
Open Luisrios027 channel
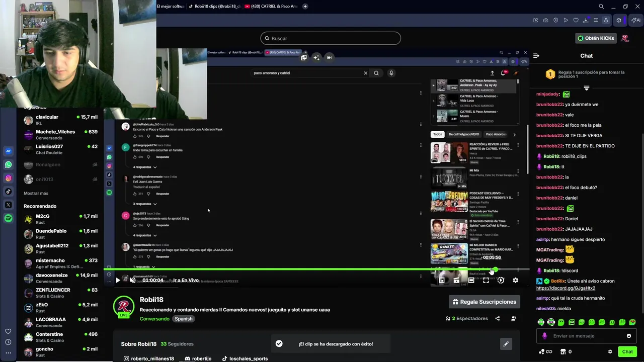point(60,149)
